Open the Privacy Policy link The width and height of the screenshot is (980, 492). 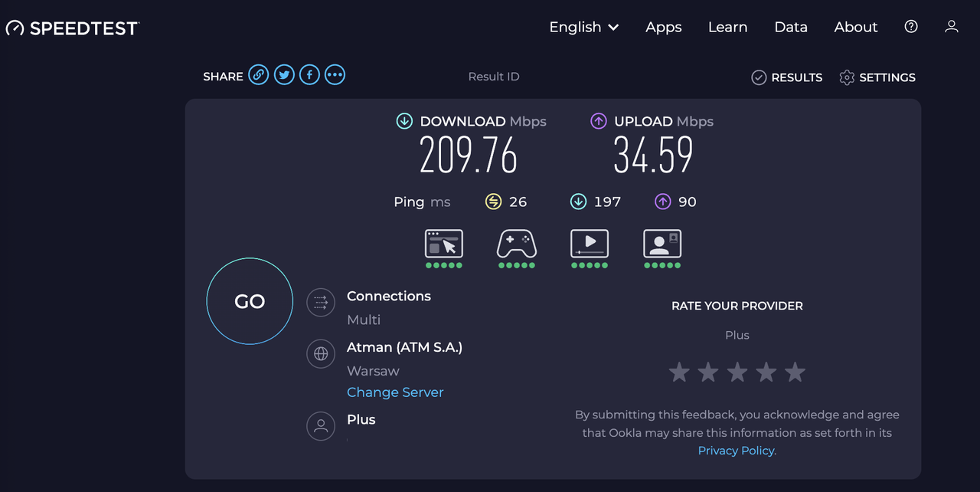[737, 451]
